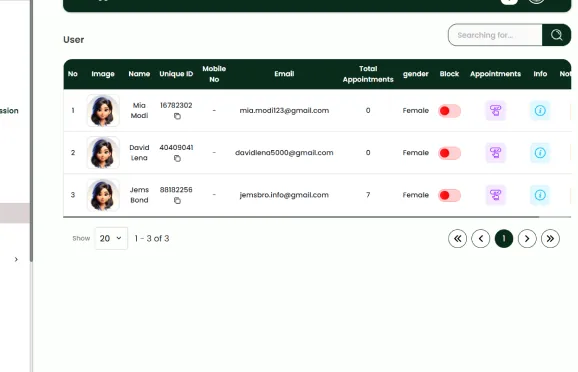Click the 'Mobile No' column header

click(x=214, y=74)
